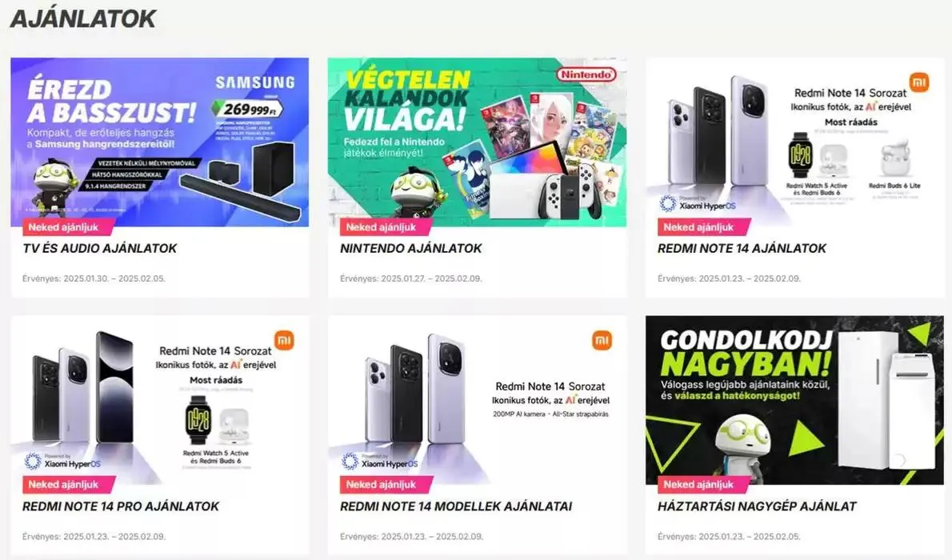Open the REDMI NOTE 14 AJÁNLATOK title
Screen dimensions: 952x560
pyautogui.click(x=742, y=249)
